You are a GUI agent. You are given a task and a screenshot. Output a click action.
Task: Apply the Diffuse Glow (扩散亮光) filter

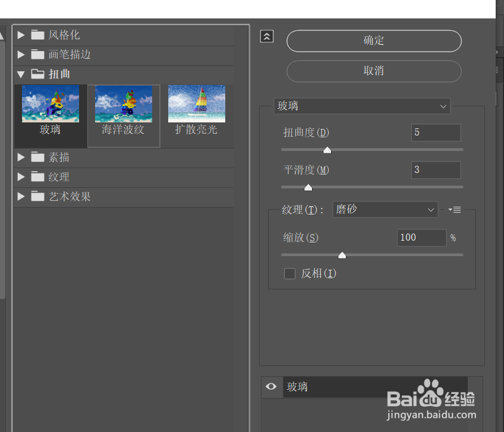(x=196, y=103)
